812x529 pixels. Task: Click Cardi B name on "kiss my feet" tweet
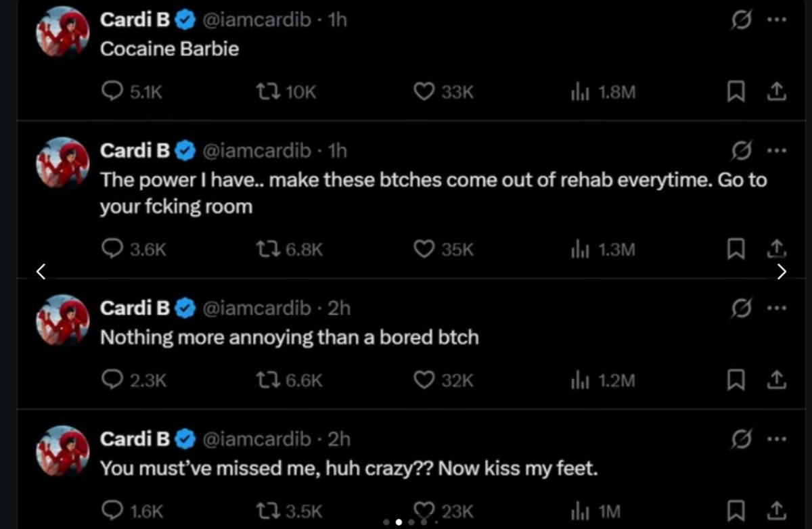click(135, 440)
